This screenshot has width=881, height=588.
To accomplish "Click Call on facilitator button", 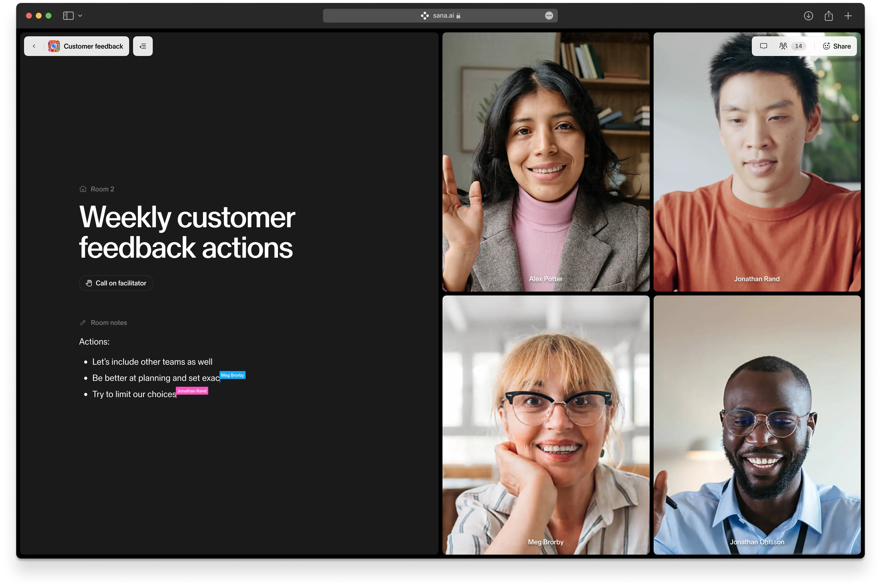I will click(116, 283).
